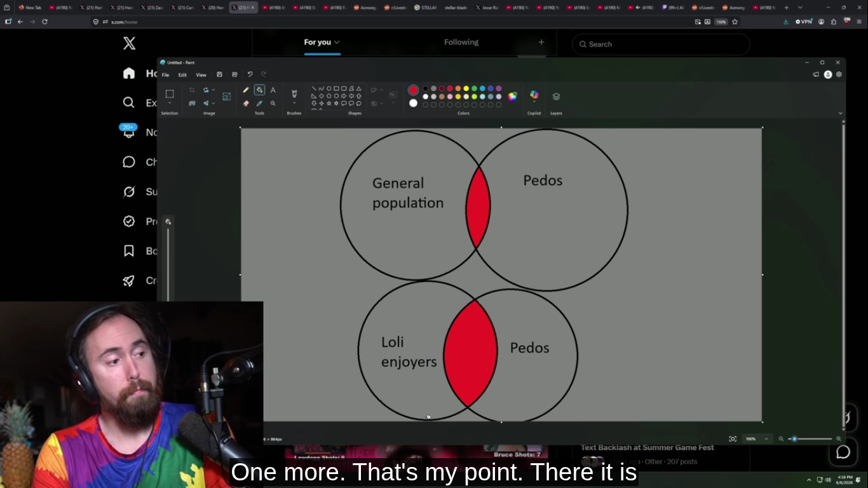
Task: Open Explore search icon in X sidebar
Action: point(129,102)
